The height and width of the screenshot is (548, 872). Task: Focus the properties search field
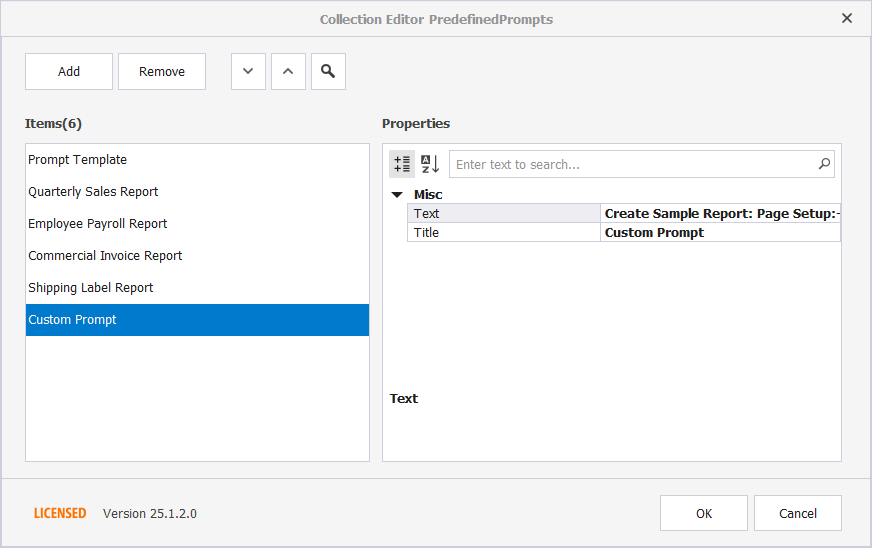click(x=634, y=164)
